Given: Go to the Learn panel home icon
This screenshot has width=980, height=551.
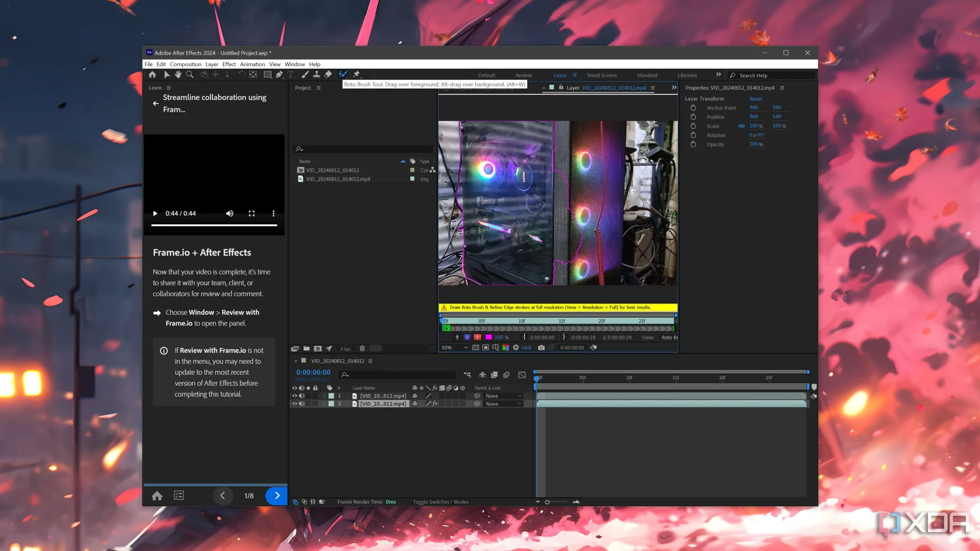Looking at the screenshot, I should tap(157, 495).
